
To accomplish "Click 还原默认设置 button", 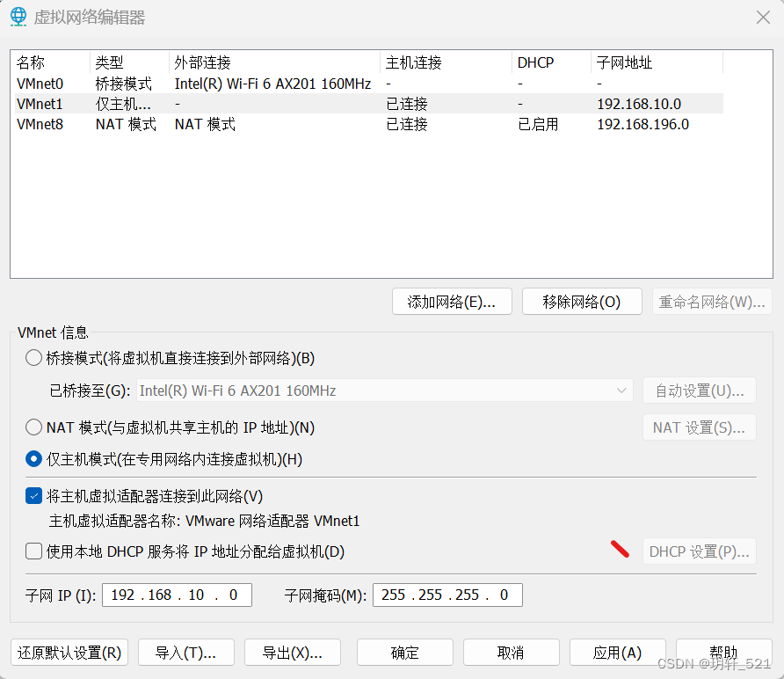I will point(69,653).
